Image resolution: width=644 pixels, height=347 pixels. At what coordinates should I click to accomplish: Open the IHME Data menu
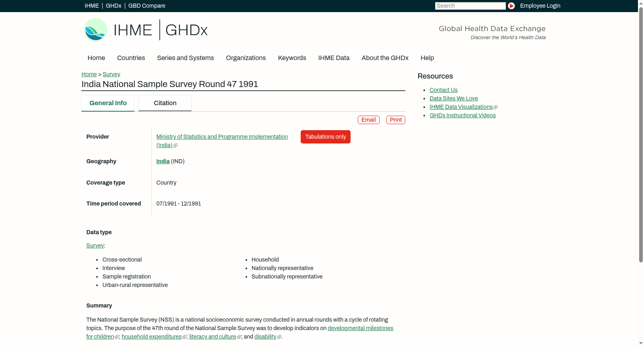click(x=334, y=58)
